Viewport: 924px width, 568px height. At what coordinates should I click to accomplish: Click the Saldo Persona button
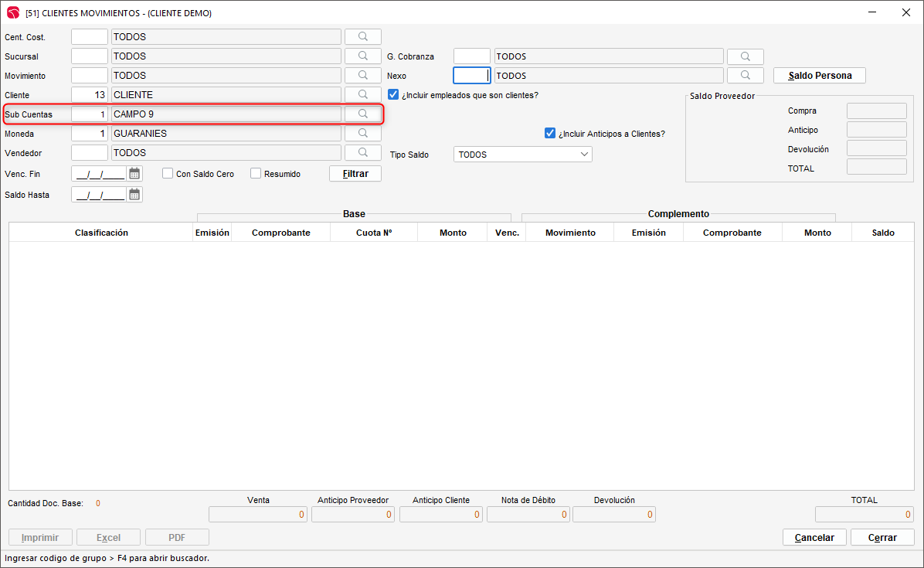[819, 76]
